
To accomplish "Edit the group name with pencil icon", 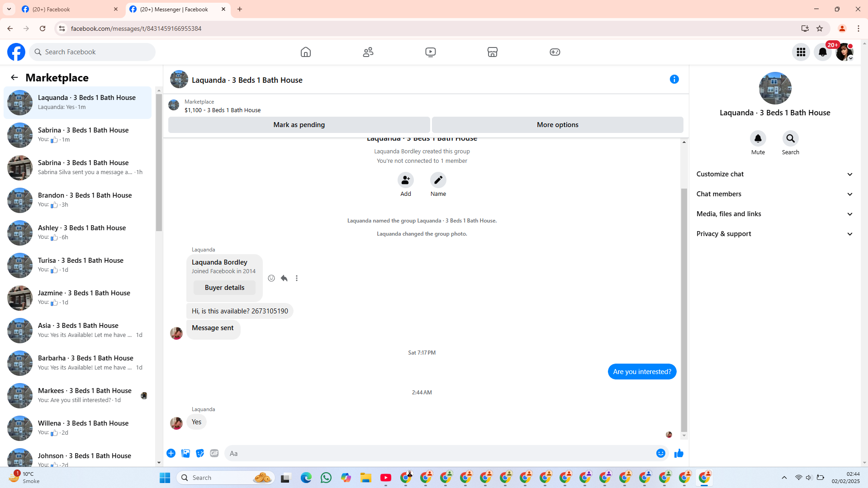I will (438, 180).
